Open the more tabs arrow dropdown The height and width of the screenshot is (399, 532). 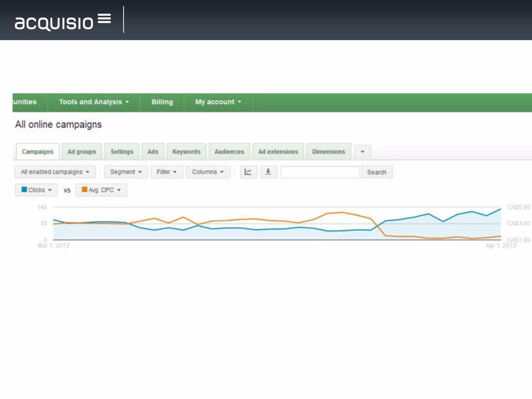tap(362, 152)
